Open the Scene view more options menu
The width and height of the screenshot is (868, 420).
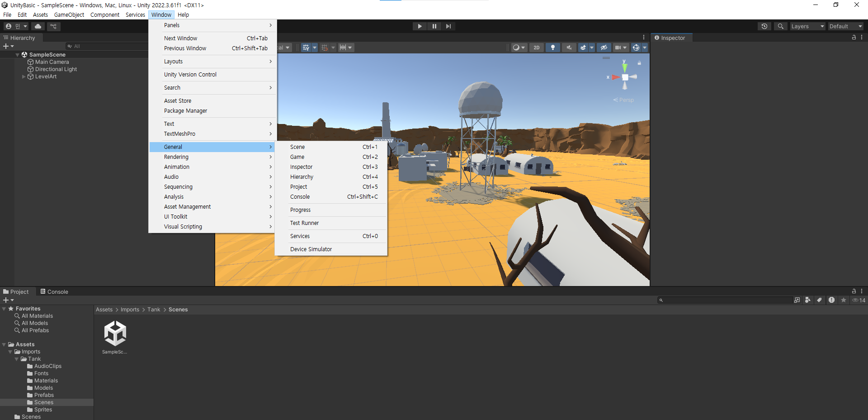(x=644, y=38)
